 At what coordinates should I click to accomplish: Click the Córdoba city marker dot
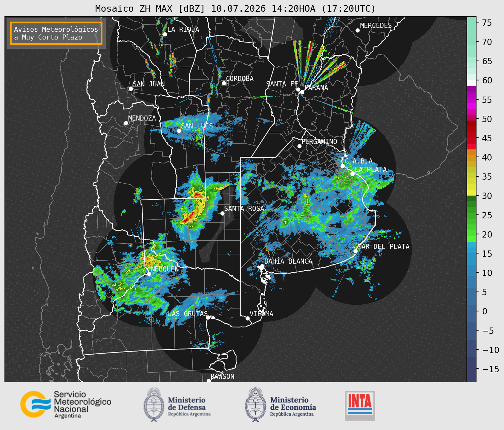coord(224,83)
